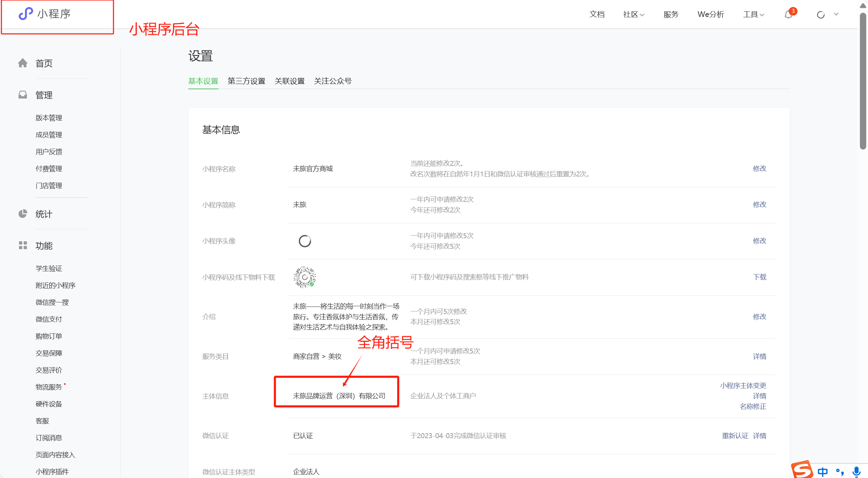868x478 pixels.
Task: Click the 管理 inbox icon in sidebar
Action: click(23, 95)
